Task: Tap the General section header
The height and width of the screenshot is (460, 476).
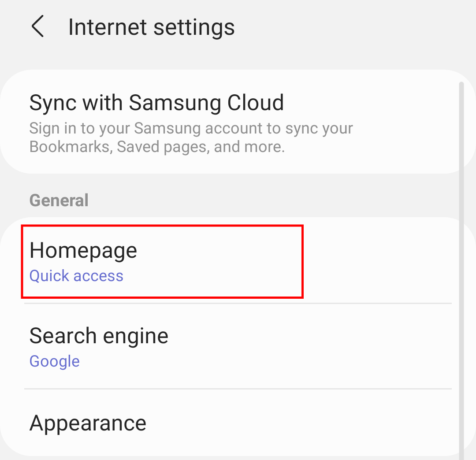Action: [x=59, y=200]
